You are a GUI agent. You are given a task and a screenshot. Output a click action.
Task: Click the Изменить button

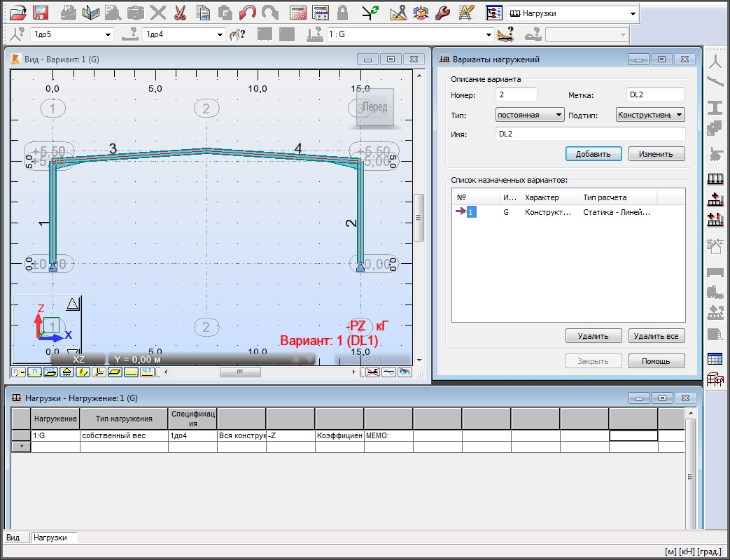pos(656,154)
